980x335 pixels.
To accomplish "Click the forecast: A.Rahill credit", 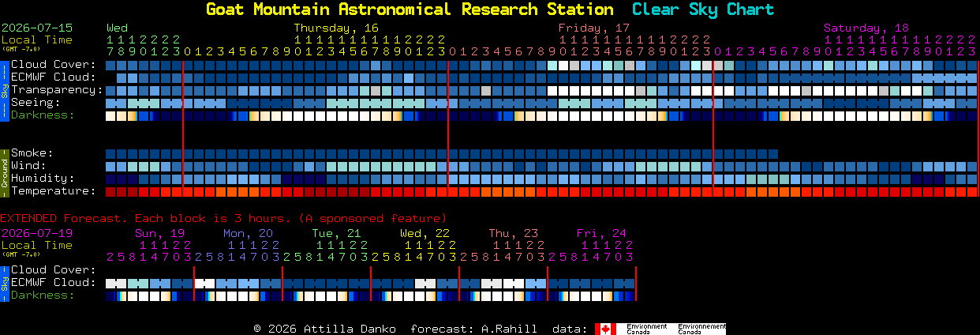I will pyautogui.click(x=473, y=329).
